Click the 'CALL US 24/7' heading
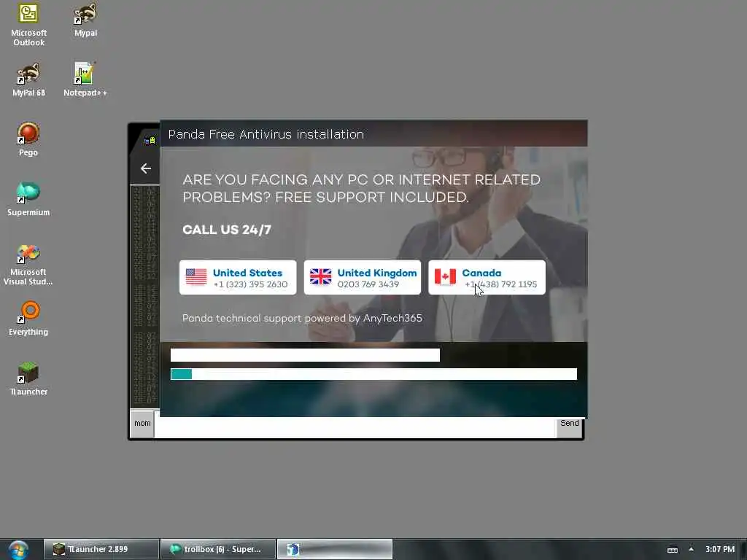The height and width of the screenshot is (560, 747). 227,230
